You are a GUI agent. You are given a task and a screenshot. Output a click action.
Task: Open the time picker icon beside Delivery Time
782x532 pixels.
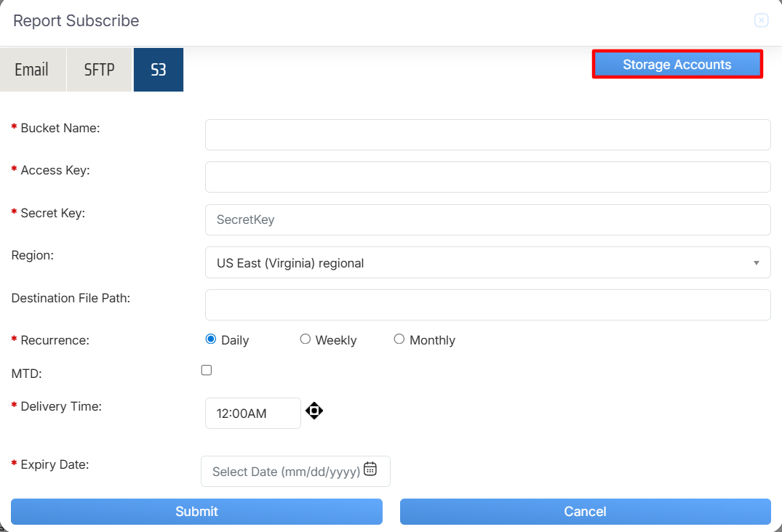coord(314,411)
